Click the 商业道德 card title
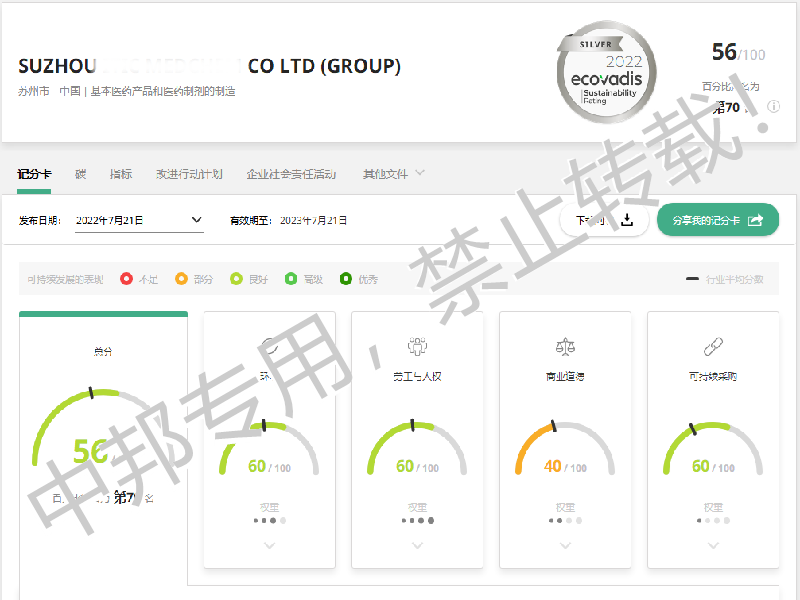 [x=565, y=377]
